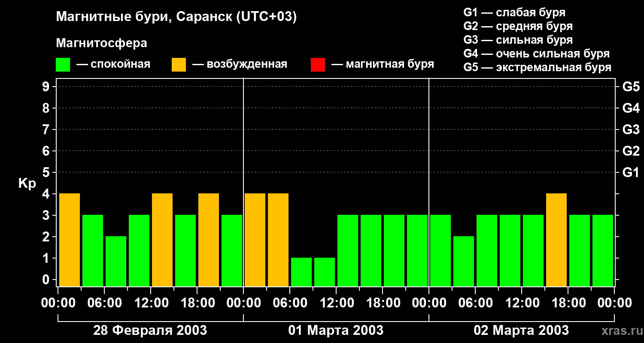Click the Kp=2 green bar on 28 Февраля
This screenshot has height=343, width=644.
coord(116,261)
